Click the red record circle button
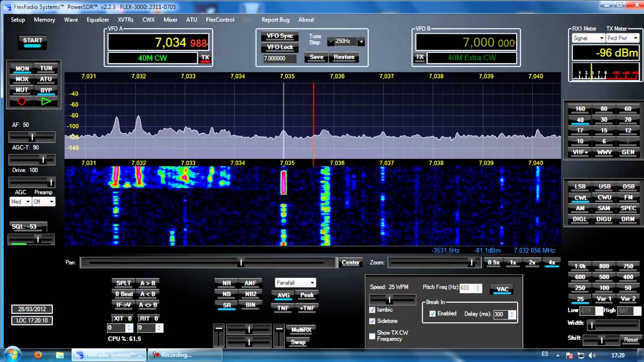The image size is (644, 362). point(22,101)
